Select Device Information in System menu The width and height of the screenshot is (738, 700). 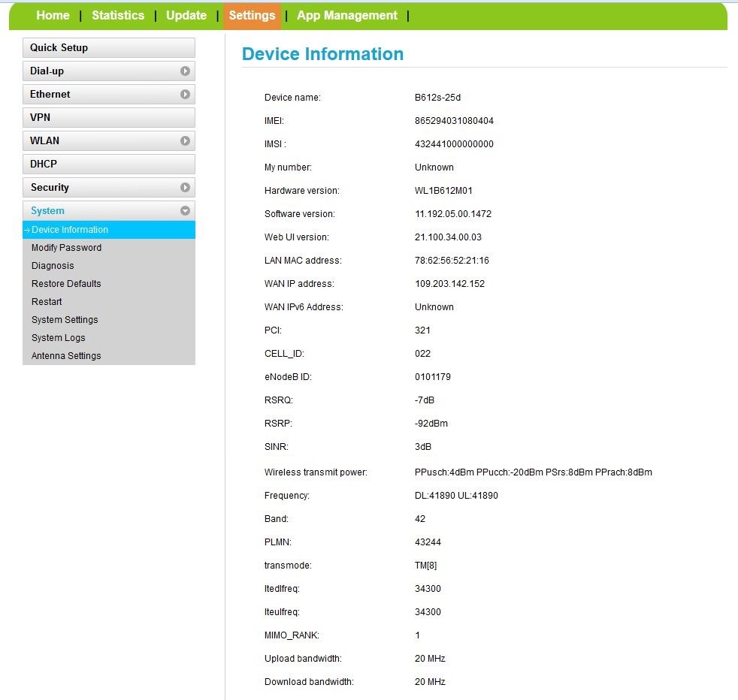click(70, 230)
